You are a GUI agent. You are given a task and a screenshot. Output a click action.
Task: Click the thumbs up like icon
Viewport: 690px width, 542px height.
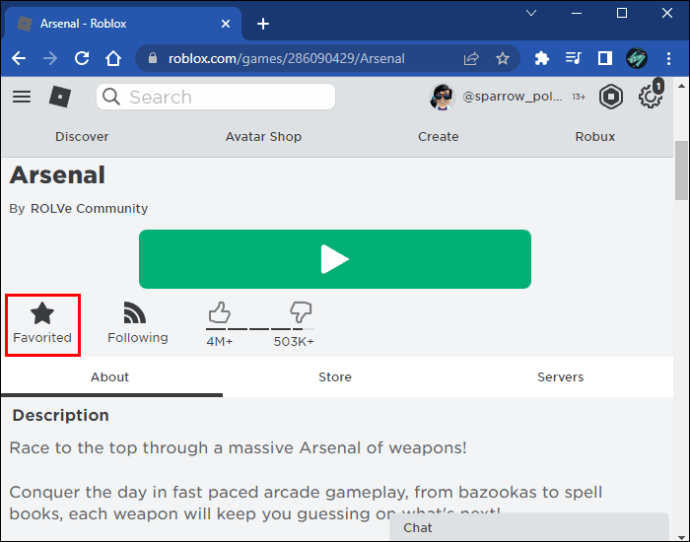pyautogui.click(x=219, y=313)
